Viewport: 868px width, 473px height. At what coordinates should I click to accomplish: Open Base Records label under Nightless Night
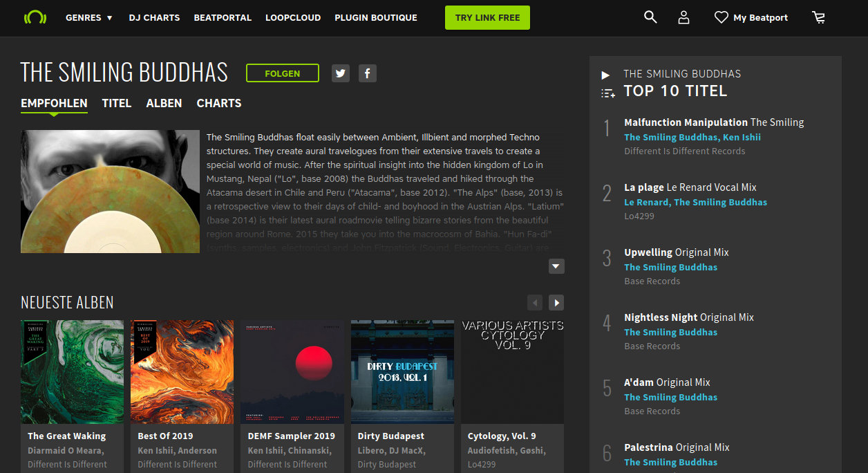[652, 346]
